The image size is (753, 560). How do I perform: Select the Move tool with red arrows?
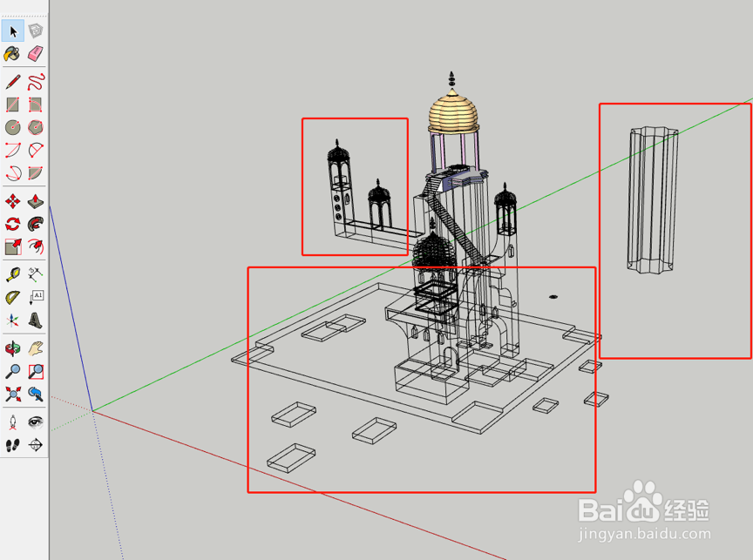(x=13, y=201)
